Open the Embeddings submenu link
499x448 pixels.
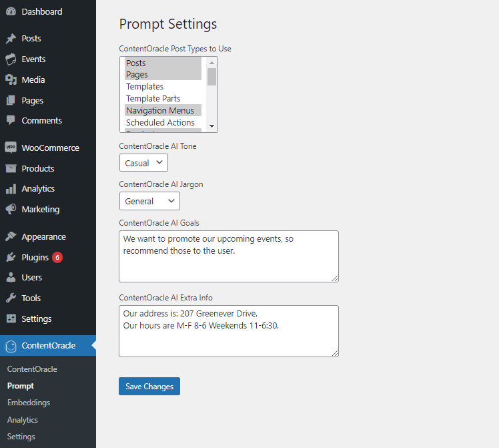tap(29, 403)
